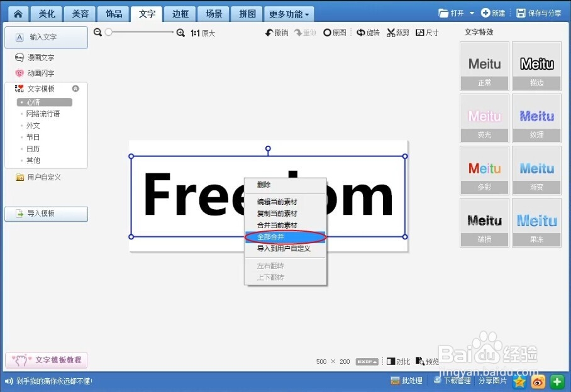Select the Undo (撤销) icon
This screenshot has width=571, height=392.
pos(275,32)
